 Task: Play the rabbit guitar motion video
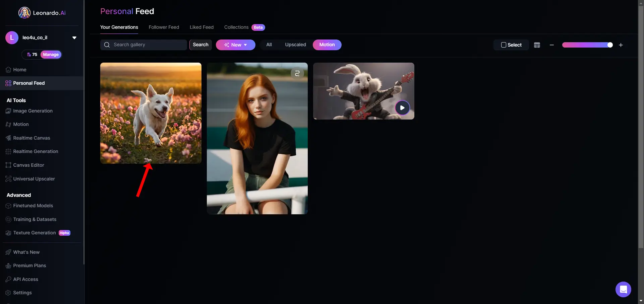pyautogui.click(x=402, y=108)
